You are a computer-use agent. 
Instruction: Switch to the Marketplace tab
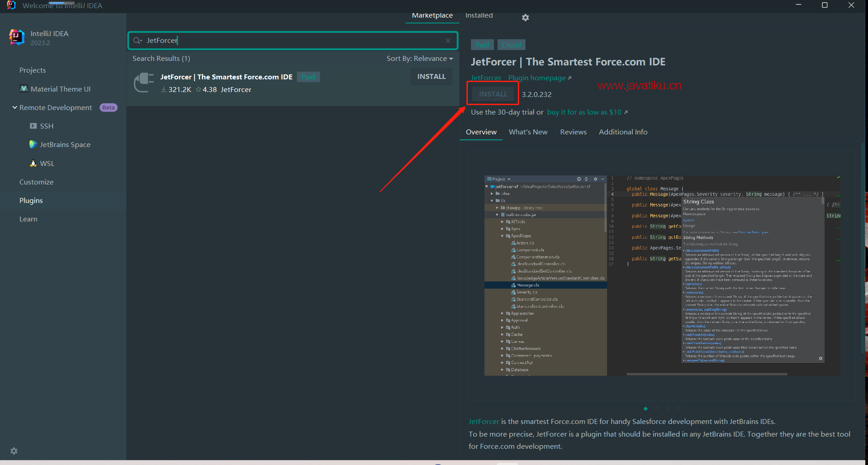[432, 15]
